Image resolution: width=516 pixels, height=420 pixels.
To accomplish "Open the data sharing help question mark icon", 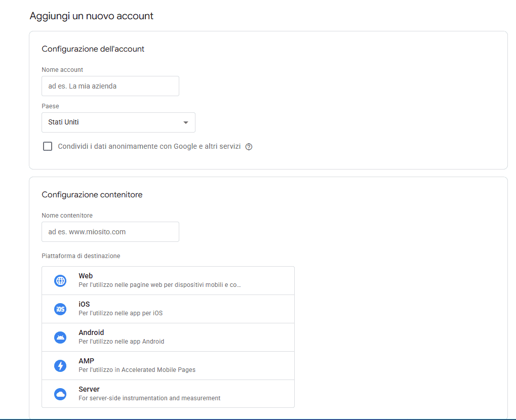I will click(249, 146).
